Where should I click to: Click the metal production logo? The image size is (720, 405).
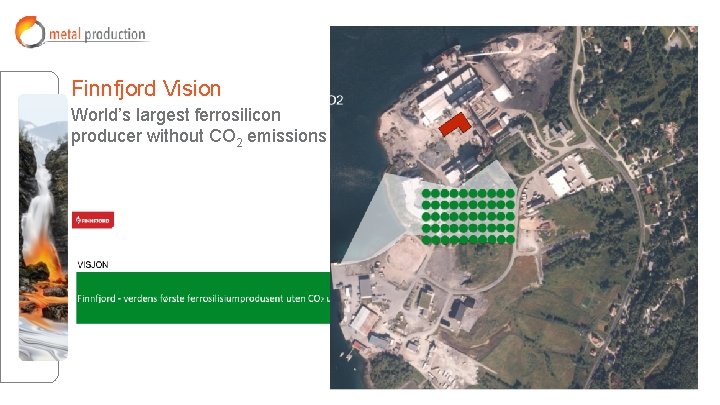click(81, 32)
